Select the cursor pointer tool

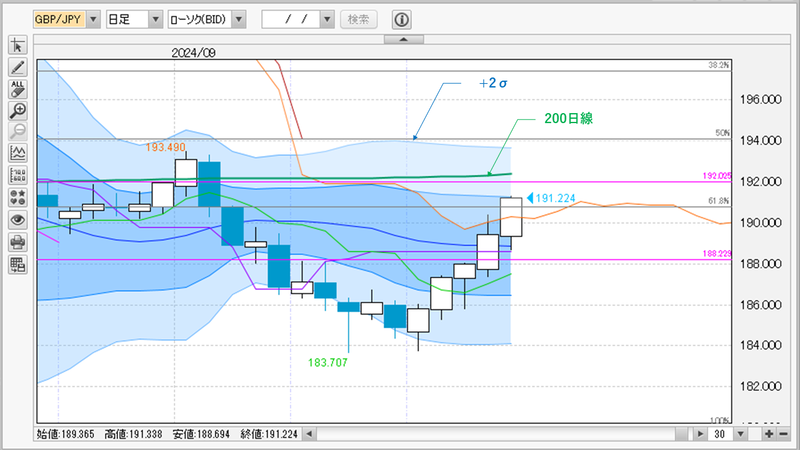pyautogui.click(x=17, y=45)
